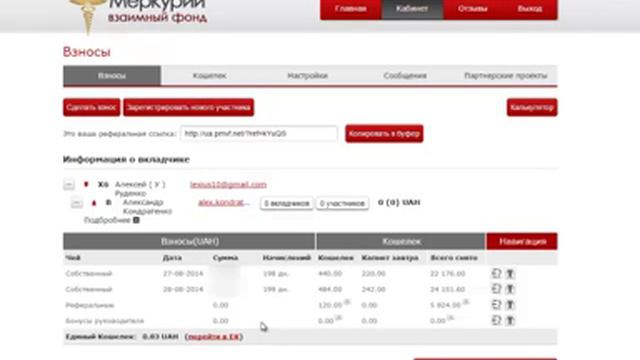640x360 pixels.
Task: Click the 22 176.00 total value
Action: coord(447,273)
